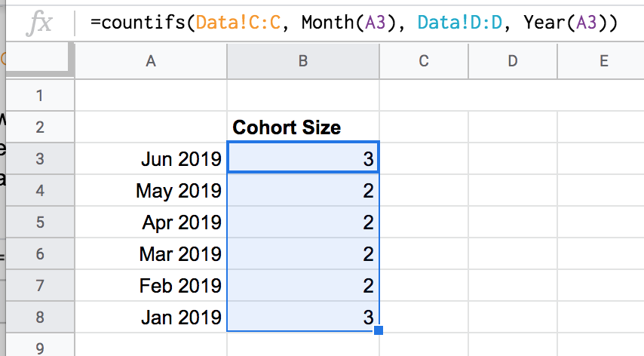Click the Feb 2019 cell
Screen dimensions: 644x356
(151, 286)
